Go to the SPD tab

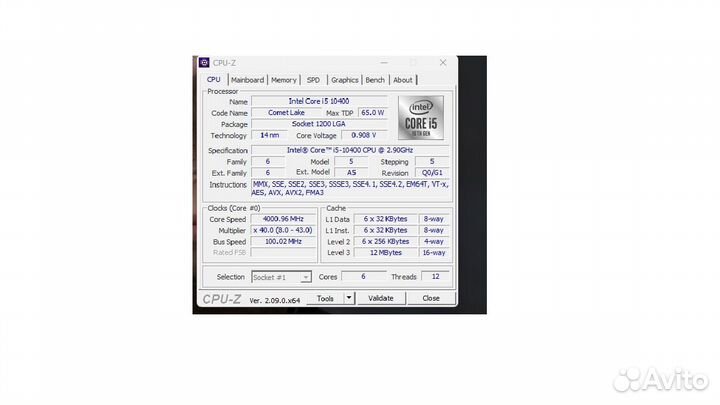[313, 80]
